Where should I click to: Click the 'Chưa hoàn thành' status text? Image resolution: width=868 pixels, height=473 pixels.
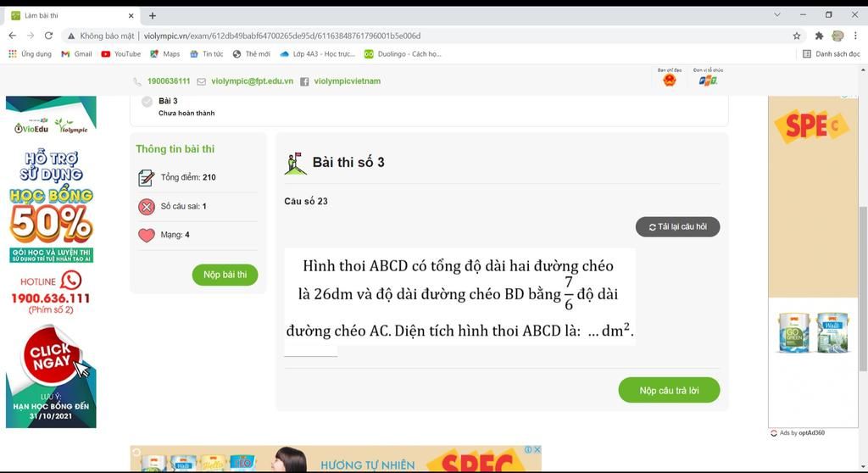pyautogui.click(x=186, y=113)
